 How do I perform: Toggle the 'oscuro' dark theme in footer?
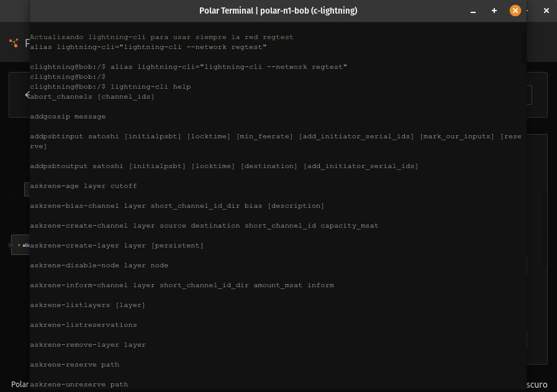coord(537,385)
